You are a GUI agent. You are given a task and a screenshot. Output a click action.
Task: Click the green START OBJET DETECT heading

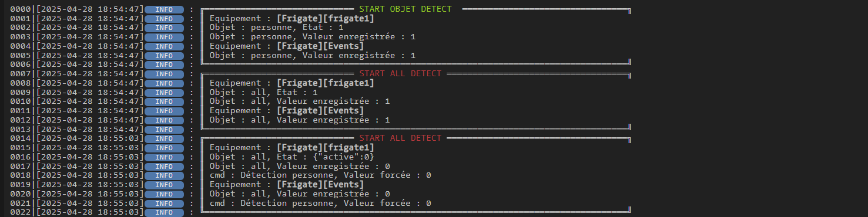pyautogui.click(x=405, y=9)
